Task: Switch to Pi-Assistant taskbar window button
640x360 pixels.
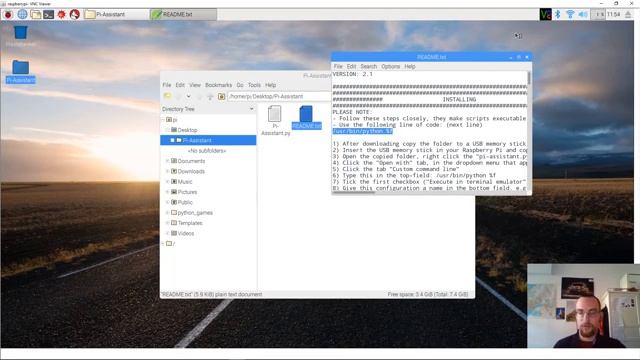Action: tap(116, 14)
